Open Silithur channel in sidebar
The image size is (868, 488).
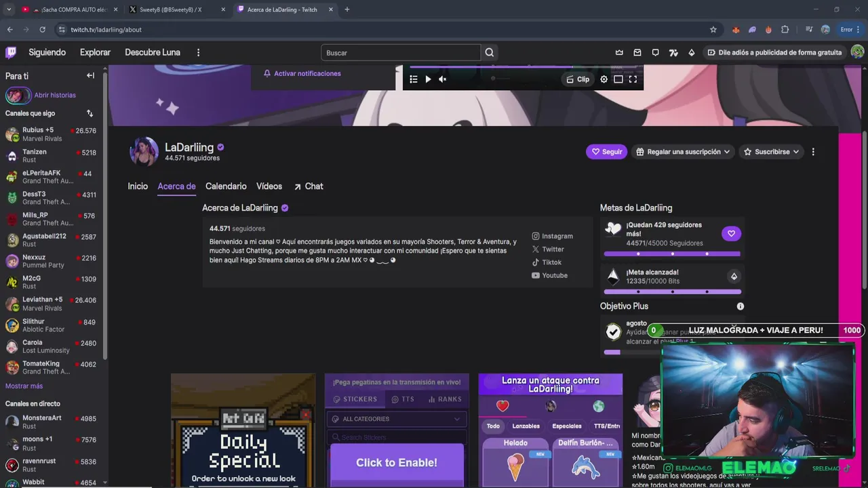(52, 325)
